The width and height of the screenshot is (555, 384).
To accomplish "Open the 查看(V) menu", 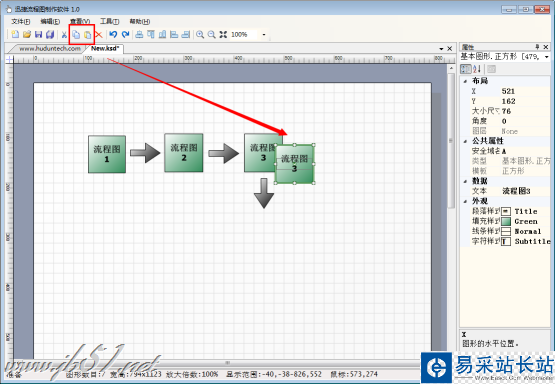I will point(80,22).
